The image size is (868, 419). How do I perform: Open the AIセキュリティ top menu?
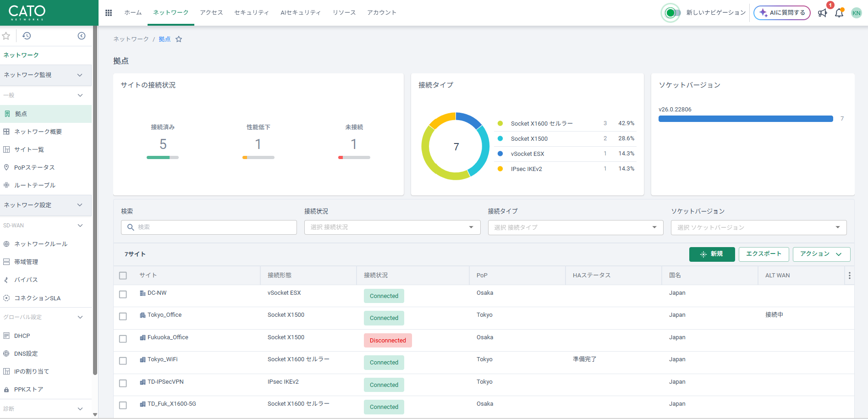pyautogui.click(x=301, y=13)
